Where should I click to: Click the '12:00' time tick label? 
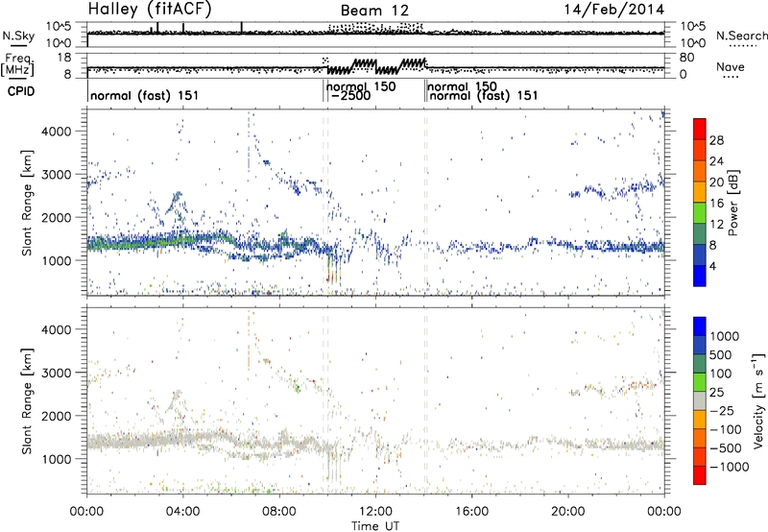pos(375,512)
